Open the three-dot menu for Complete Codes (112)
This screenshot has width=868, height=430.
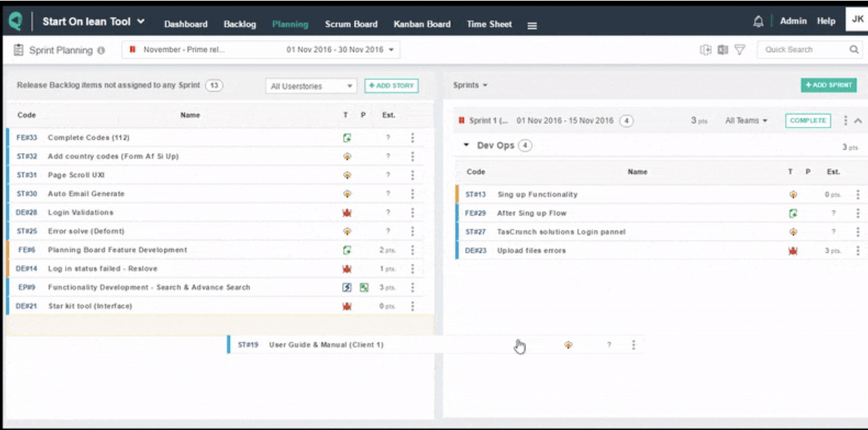pos(412,138)
